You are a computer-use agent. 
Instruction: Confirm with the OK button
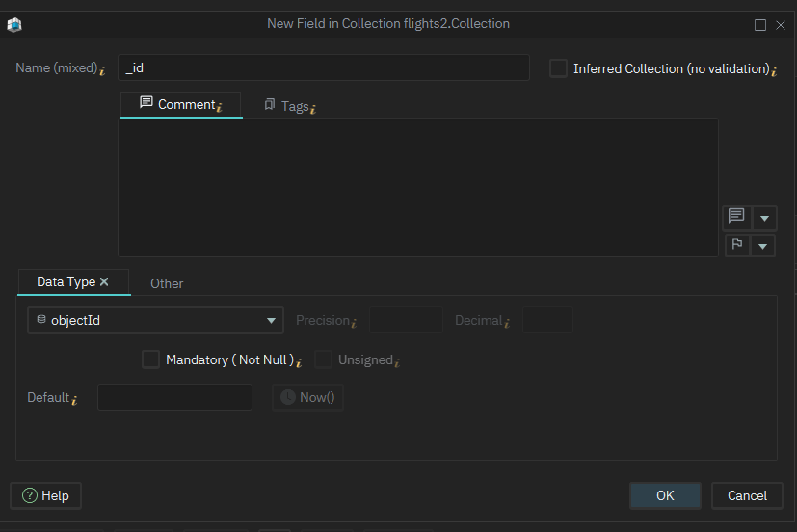tap(665, 495)
